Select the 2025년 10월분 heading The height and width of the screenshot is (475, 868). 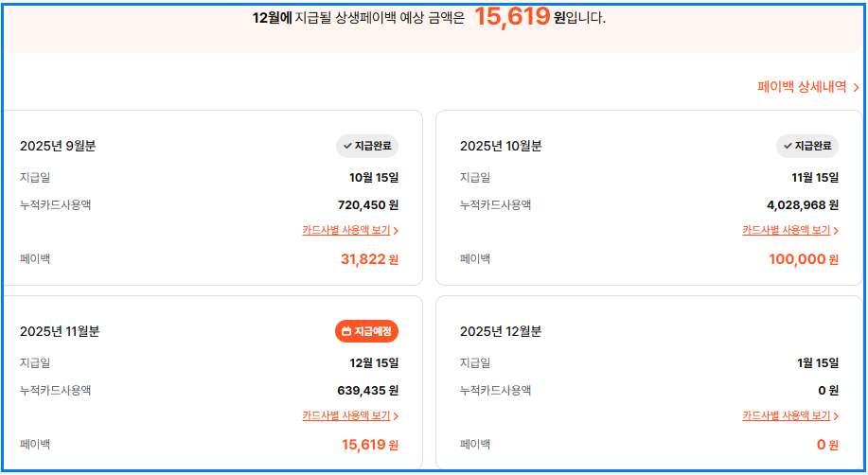[x=501, y=146]
